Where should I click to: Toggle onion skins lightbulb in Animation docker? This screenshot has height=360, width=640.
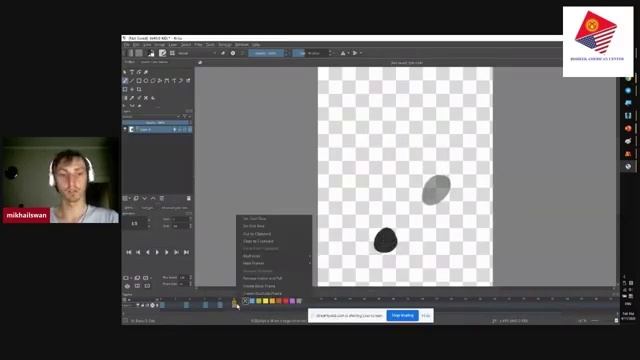(127, 286)
